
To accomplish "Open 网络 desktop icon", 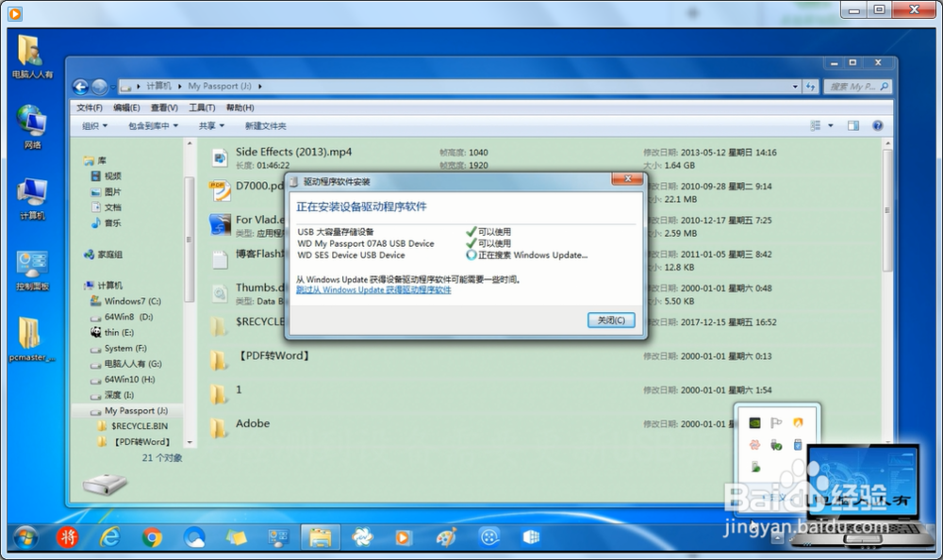I will pyautogui.click(x=31, y=126).
